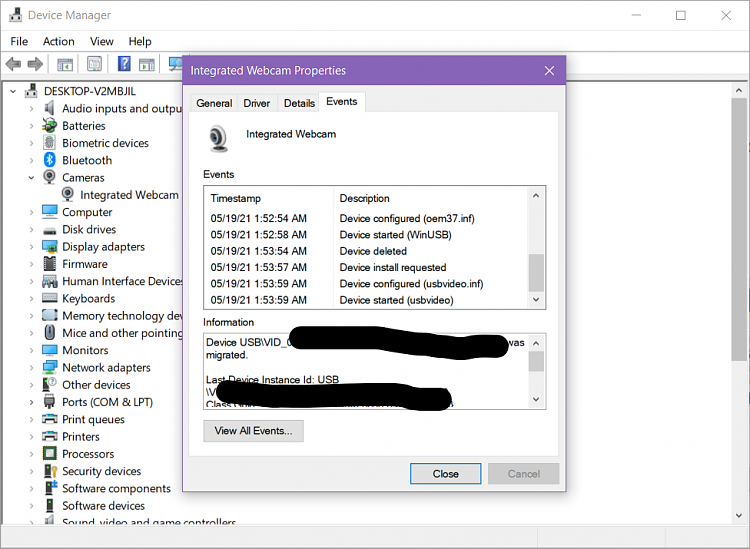
Task: Select the Batteries category icon
Action: (x=49, y=126)
